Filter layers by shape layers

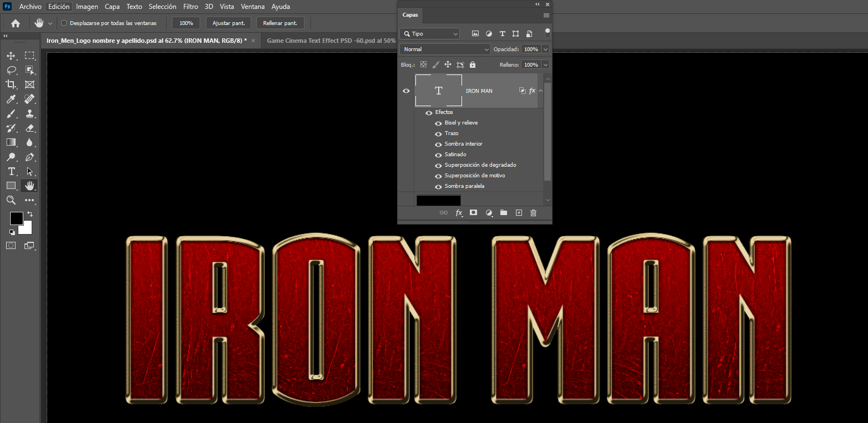516,34
